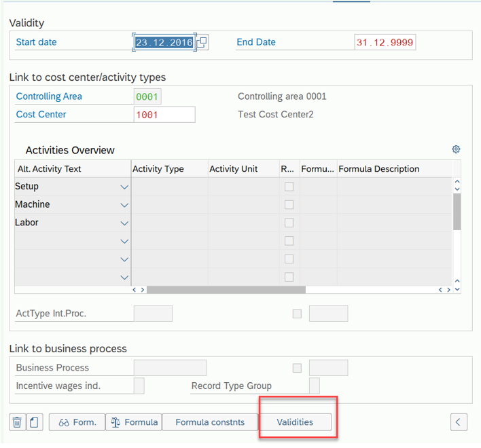The image size is (481, 448).
Task: Click the Validities button
Action: tap(295, 422)
